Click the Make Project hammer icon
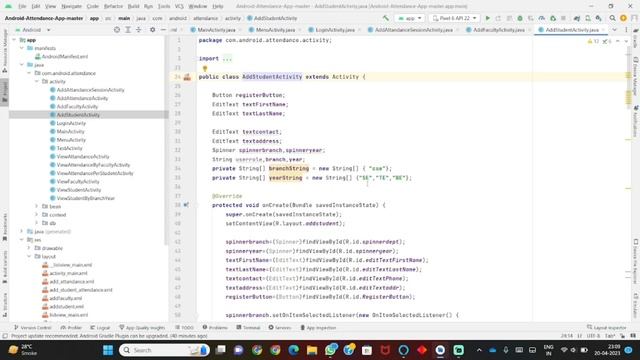Image resolution: width=640 pixels, height=360 pixels. (385, 18)
